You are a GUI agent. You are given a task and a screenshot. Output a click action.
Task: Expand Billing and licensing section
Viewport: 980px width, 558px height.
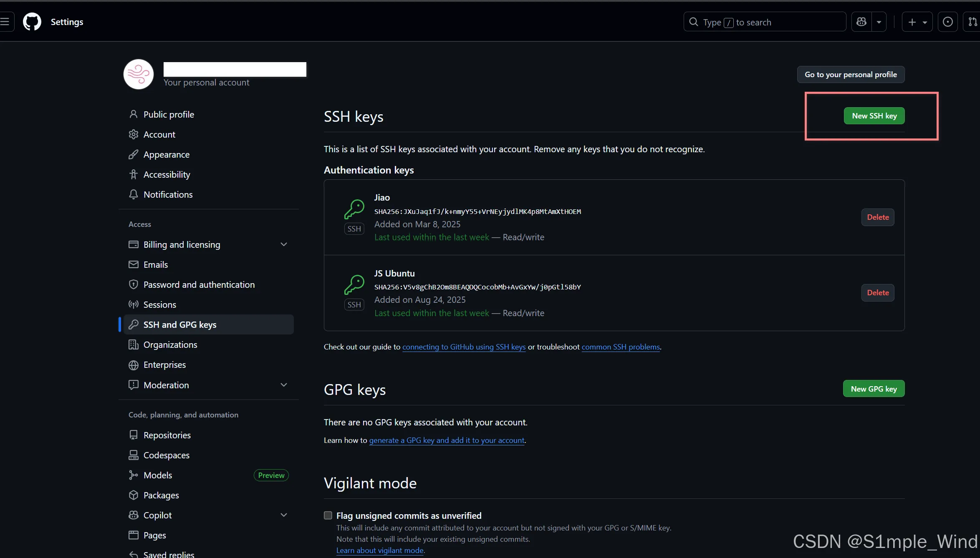click(208, 244)
